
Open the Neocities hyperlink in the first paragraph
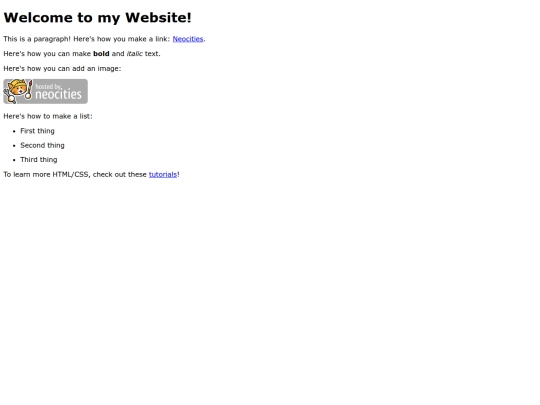pos(188,39)
